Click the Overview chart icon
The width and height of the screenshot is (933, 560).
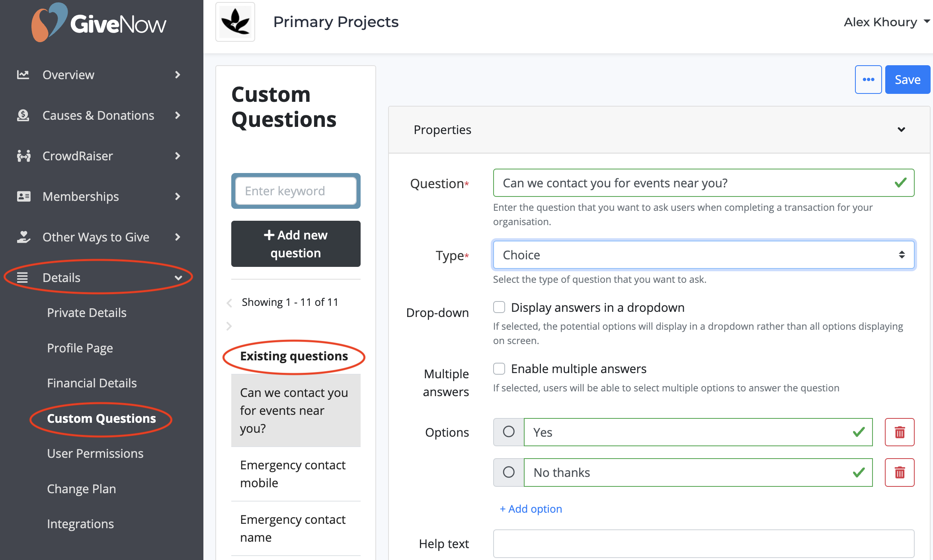(x=23, y=74)
